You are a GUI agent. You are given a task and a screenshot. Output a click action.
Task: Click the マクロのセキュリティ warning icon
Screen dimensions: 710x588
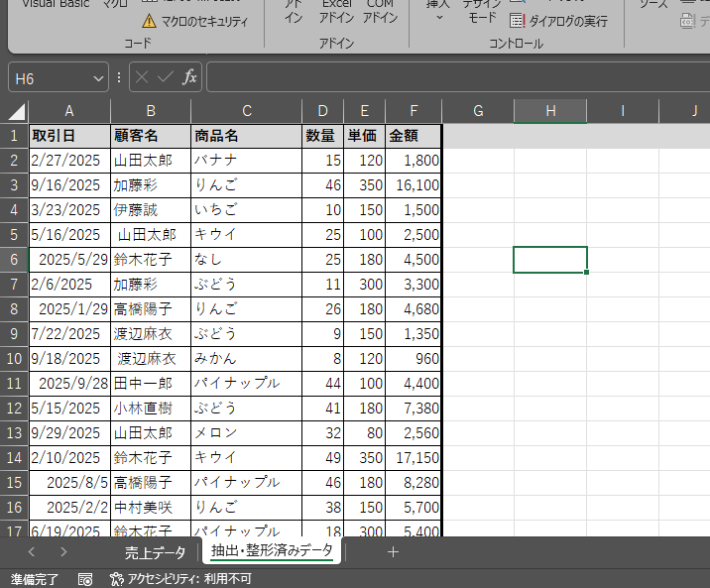149,21
